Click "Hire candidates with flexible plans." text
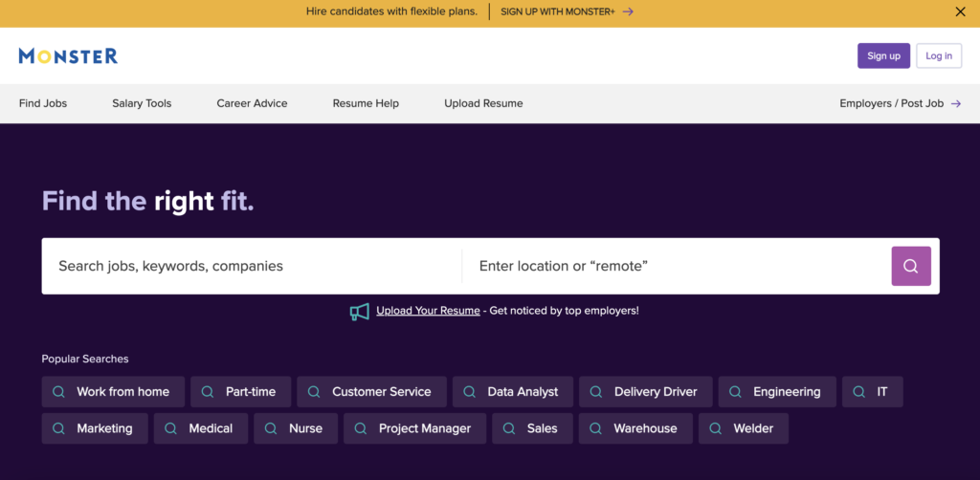980x480 pixels. coord(391,11)
